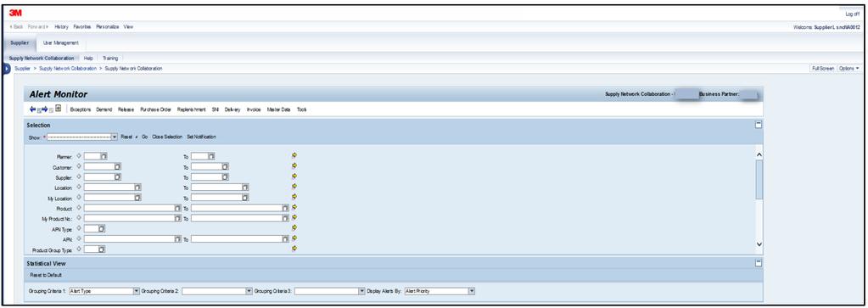Click the yellow multiple-selection arrow for Customer
The image size is (868, 308).
point(294,165)
